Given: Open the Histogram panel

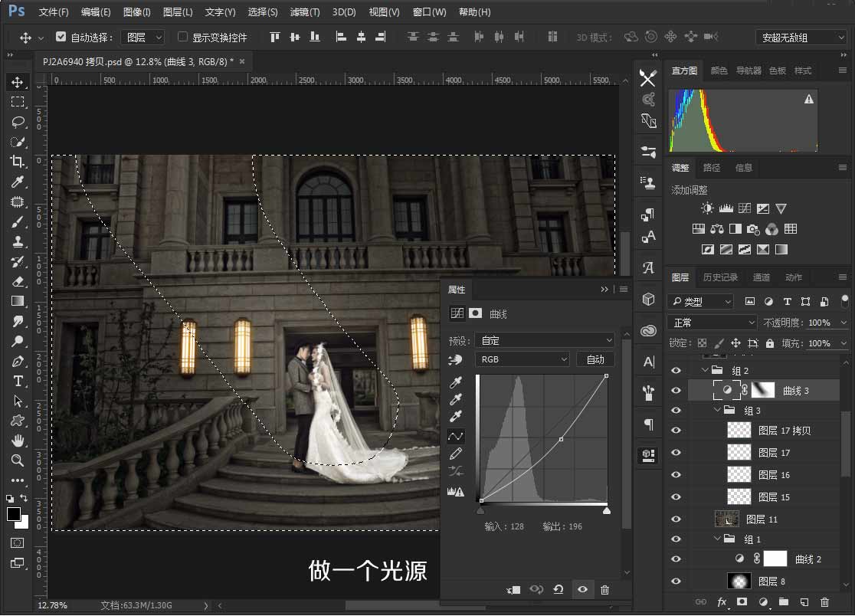Looking at the screenshot, I should 683,70.
